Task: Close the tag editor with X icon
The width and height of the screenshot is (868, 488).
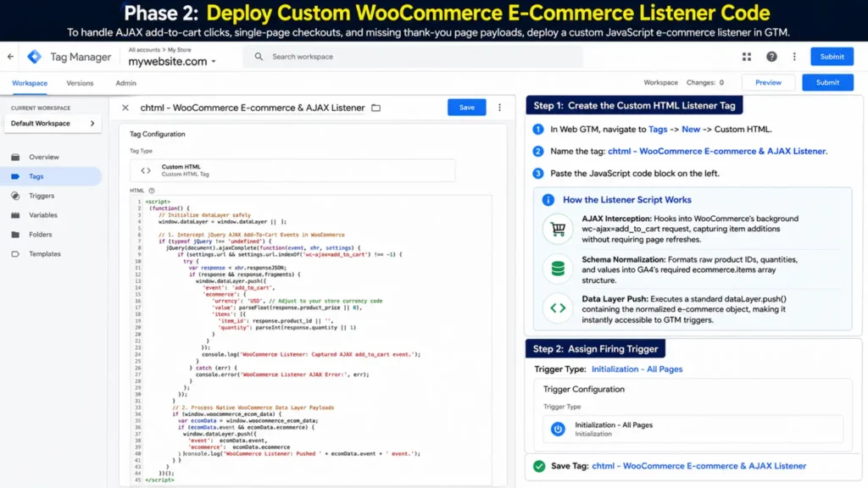Action: [x=125, y=108]
